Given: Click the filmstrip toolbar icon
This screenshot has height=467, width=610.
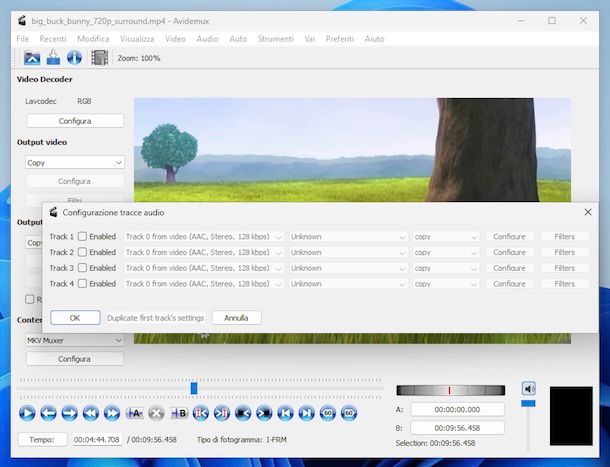Looking at the screenshot, I should click(100, 58).
